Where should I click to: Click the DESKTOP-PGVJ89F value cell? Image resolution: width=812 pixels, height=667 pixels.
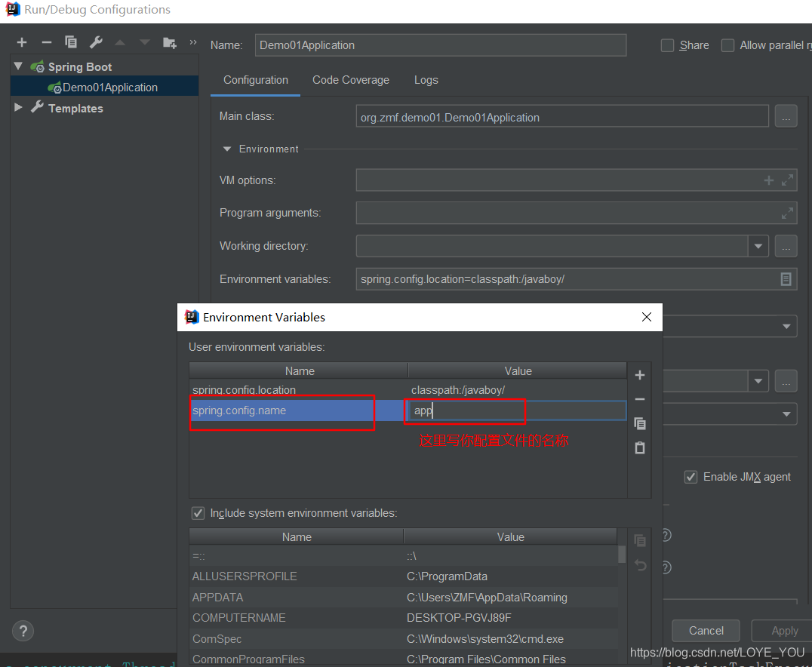point(511,618)
